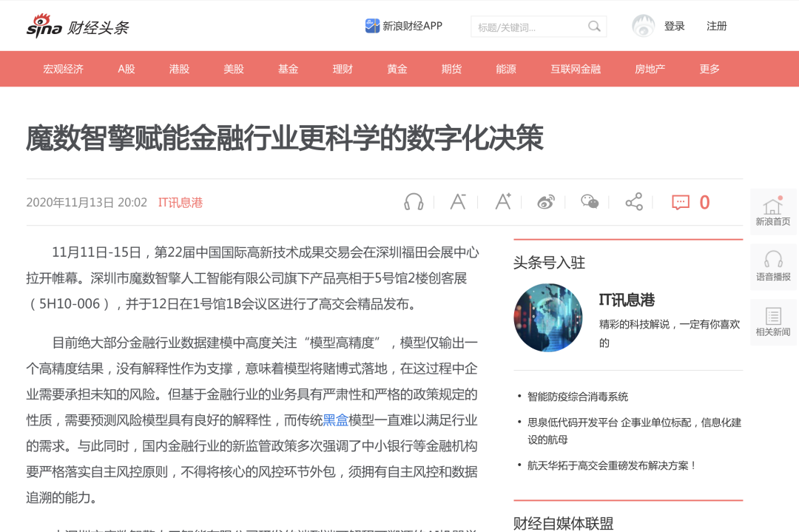Listen to article via headphone icon
Screen dimensions: 799x532
(414, 202)
